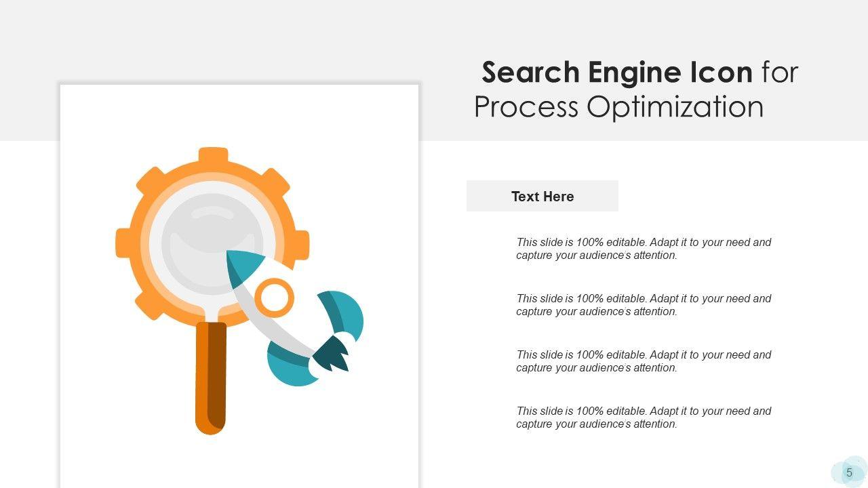Select the "Process Optimization" title line

coord(619,107)
